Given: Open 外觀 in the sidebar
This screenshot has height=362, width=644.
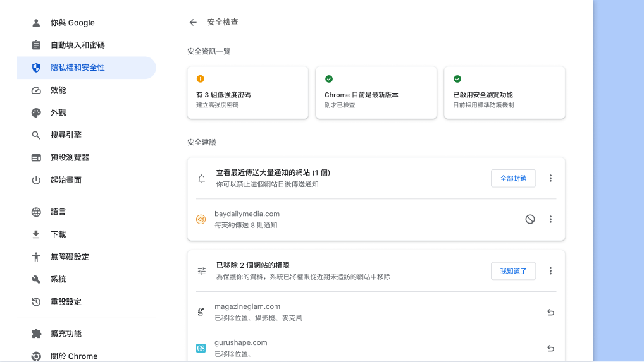Looking at the screenshot, I should 86,112.
